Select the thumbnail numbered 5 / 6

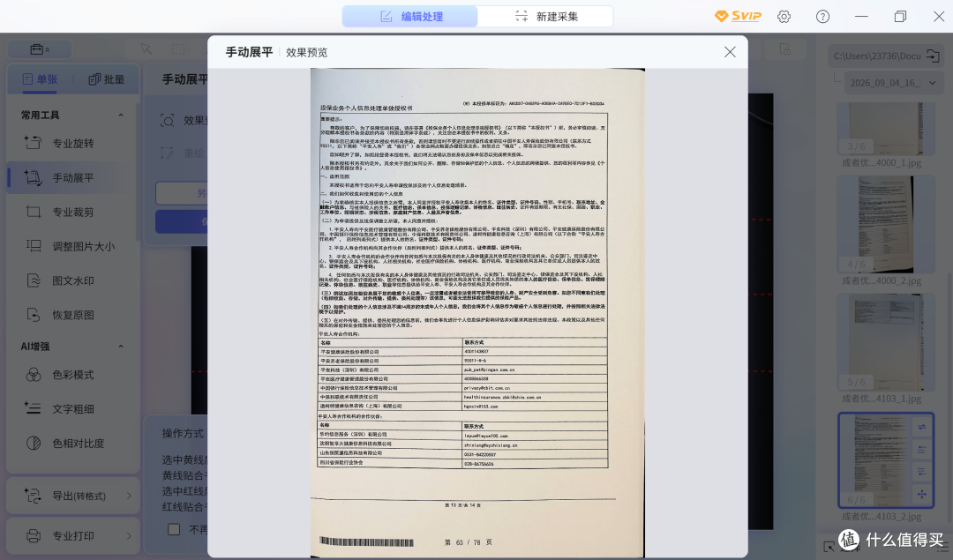[886, 342]
